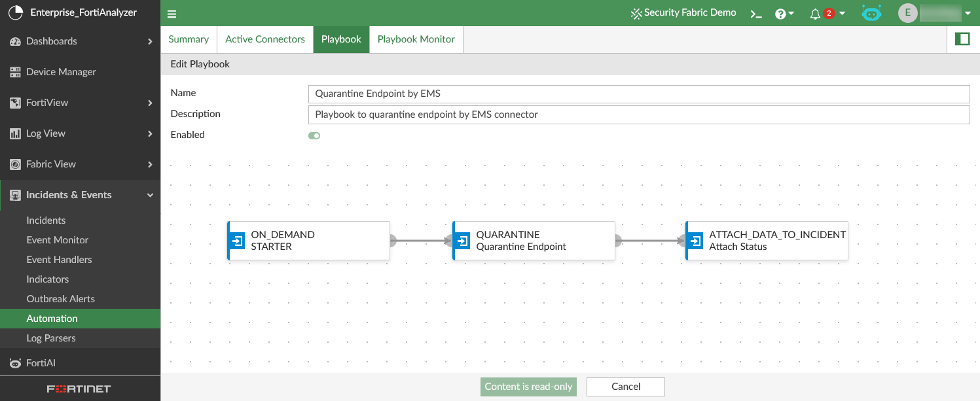Click the Fortinet logo

pyautogui.click(x=79, y=389)
